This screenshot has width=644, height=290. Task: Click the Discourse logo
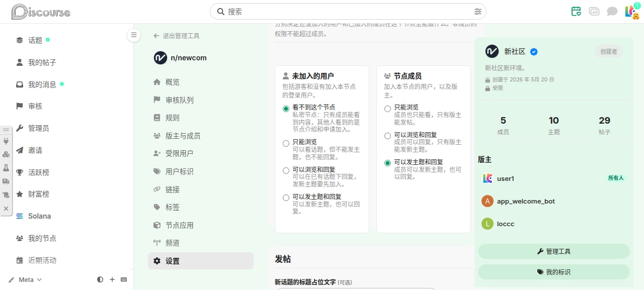tap(41, 12)
